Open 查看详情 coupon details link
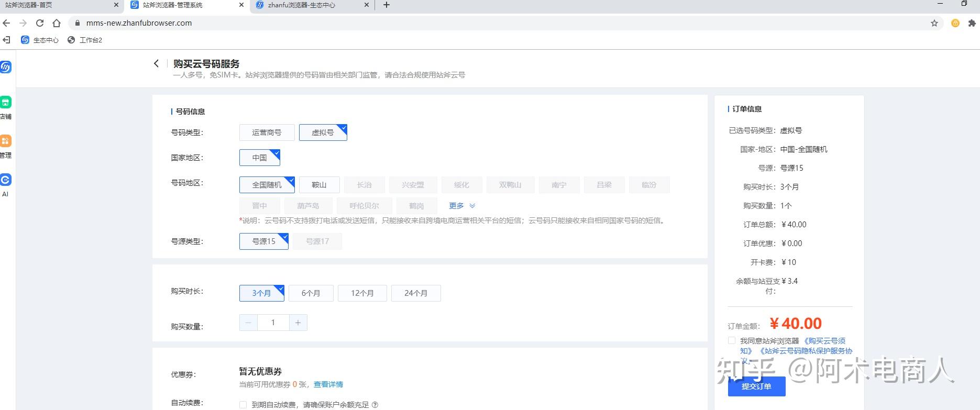 328,384
